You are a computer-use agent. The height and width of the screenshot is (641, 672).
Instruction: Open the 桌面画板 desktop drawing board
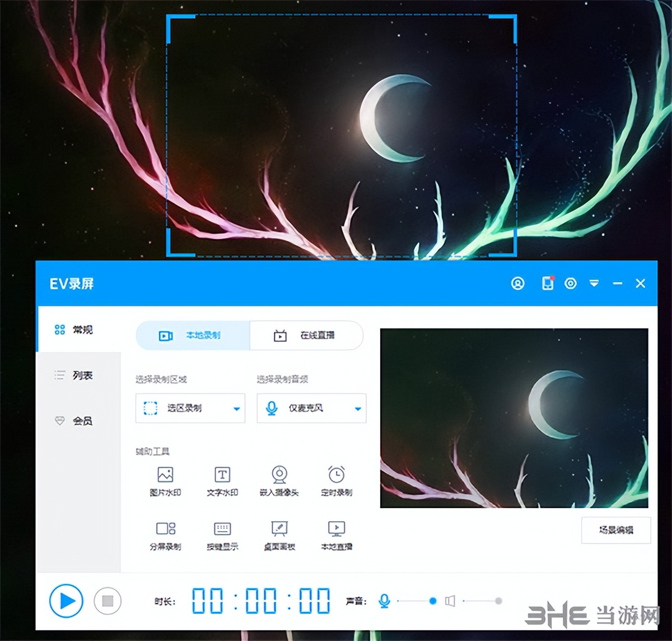279,535
